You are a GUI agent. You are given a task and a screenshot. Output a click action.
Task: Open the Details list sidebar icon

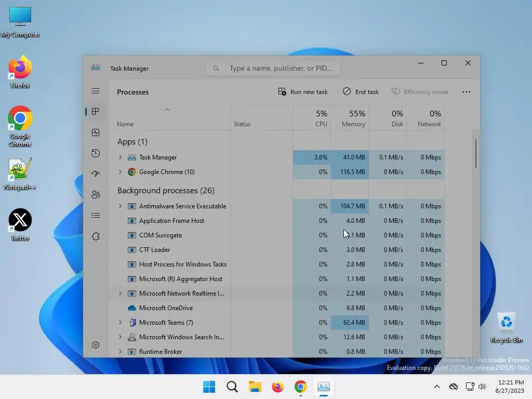pyautogui.click(x=96, y=216)
